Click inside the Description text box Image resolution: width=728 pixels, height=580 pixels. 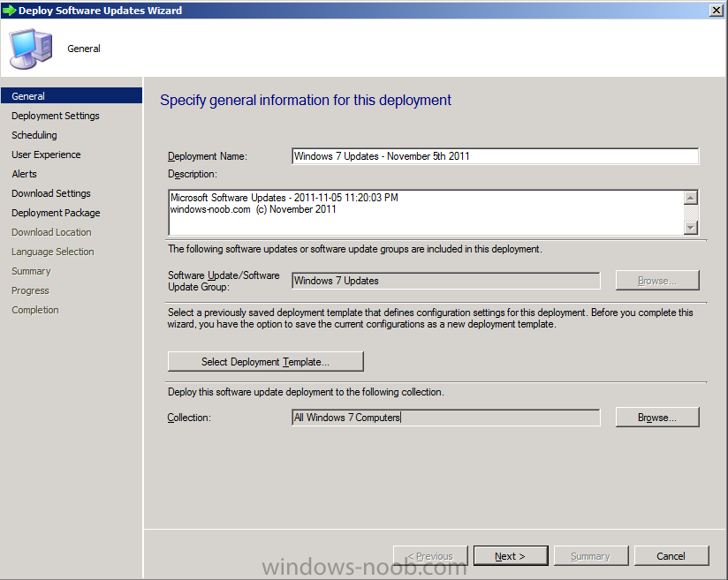pyautogui.click(x=426, y=212)
